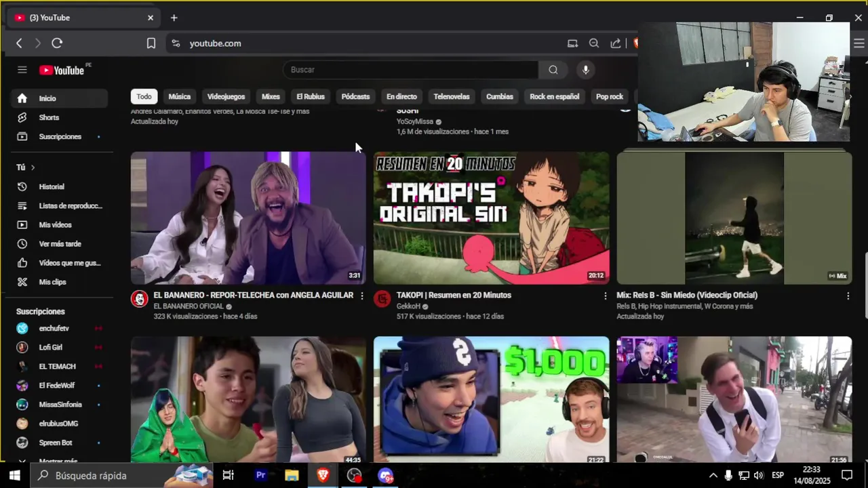This screenshot has height=488, width=868.
Task: Open Mis videos in sidebar
Action: coord(59,224)
